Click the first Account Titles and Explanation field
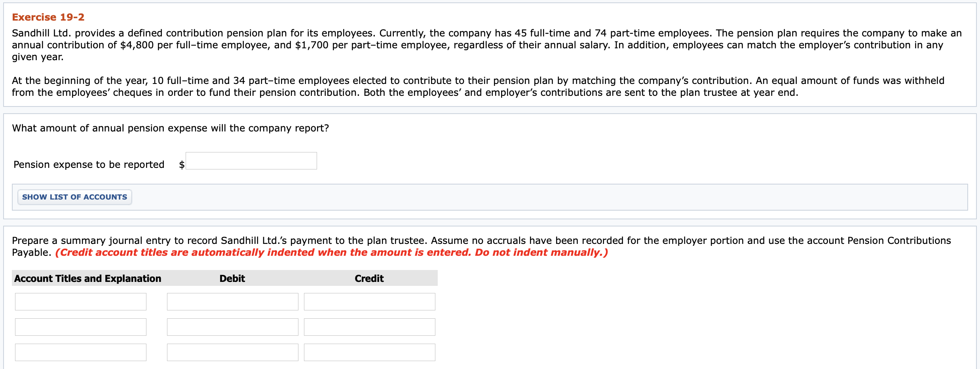The image size is (980, 369). coord(80,301)
